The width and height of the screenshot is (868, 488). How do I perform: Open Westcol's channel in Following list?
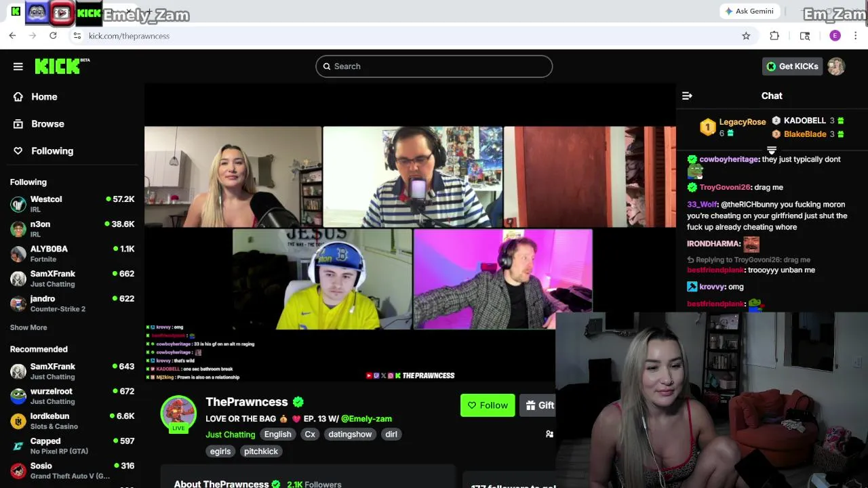72,204
